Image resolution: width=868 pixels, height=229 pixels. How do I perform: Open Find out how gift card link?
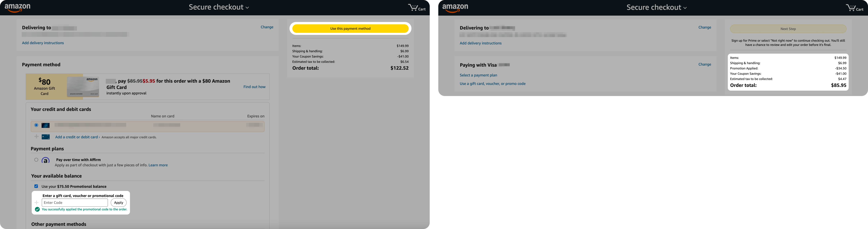pos(254,87)
